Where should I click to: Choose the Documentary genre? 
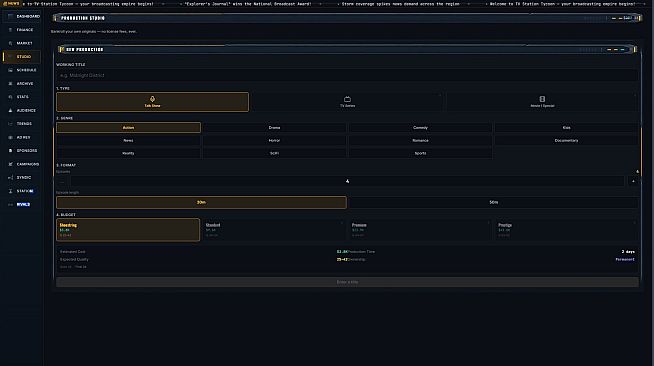click(566, 140)
